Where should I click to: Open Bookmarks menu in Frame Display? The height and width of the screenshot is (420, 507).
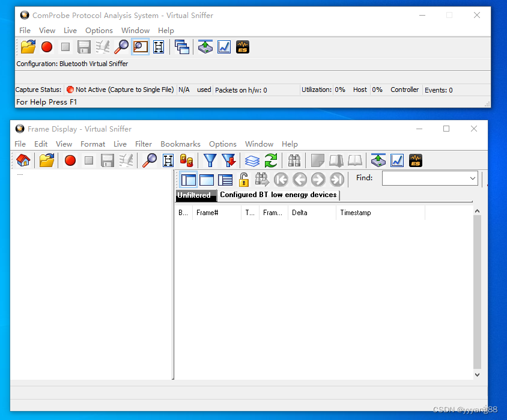click(x=180, y=144)
